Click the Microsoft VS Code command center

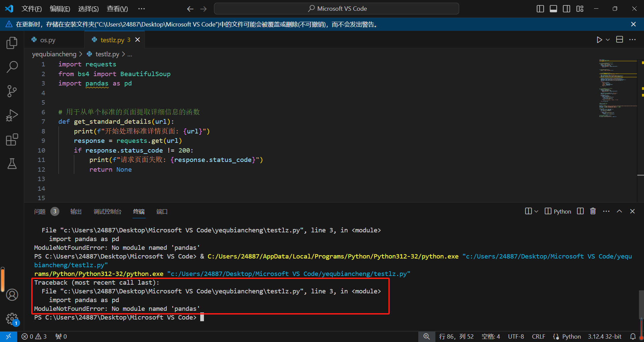(336, 9)
